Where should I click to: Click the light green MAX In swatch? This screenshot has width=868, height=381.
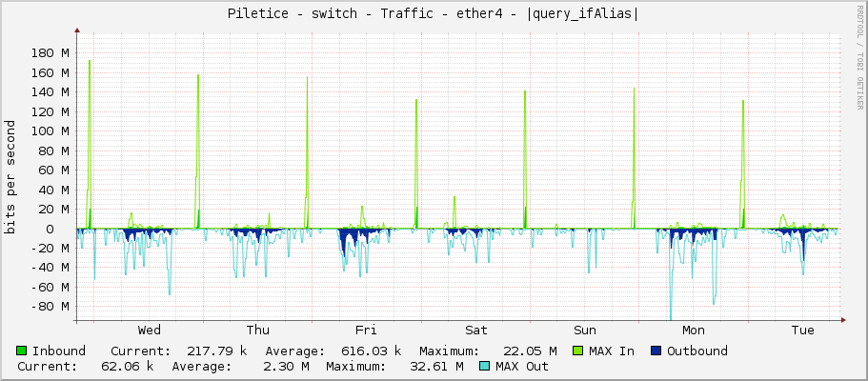coord(578,351)
